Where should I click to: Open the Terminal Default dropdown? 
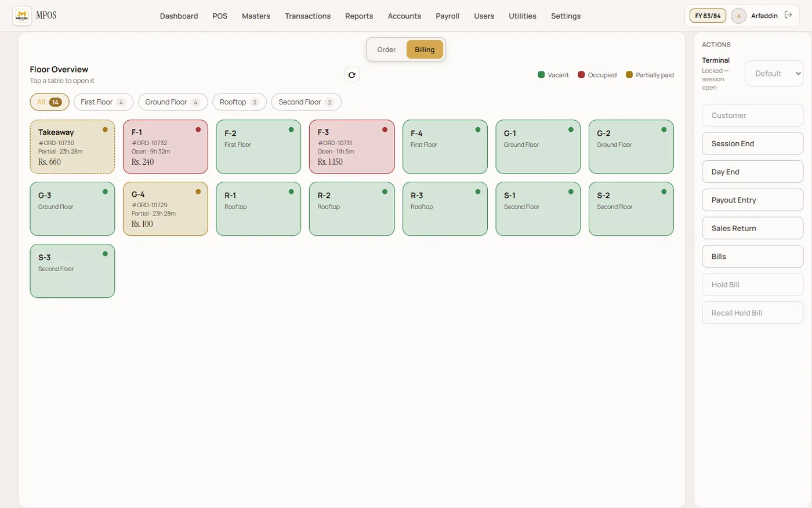click(x=774, y=74)
